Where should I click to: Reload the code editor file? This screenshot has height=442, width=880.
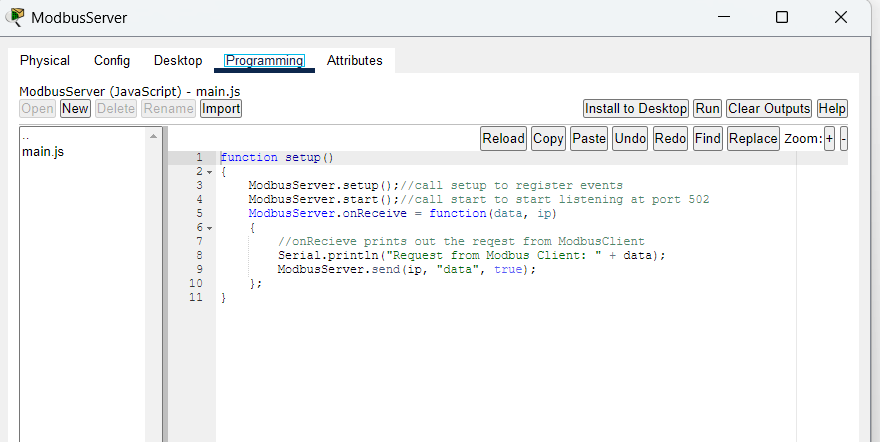coord(503,139)
